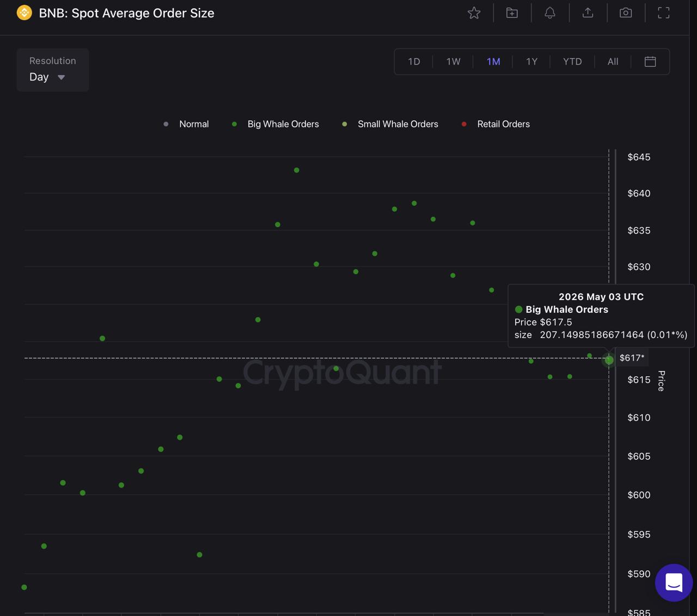The image size is (697, 616).
Task: Select the YTD time range
Action: click(x=572, y=61)
